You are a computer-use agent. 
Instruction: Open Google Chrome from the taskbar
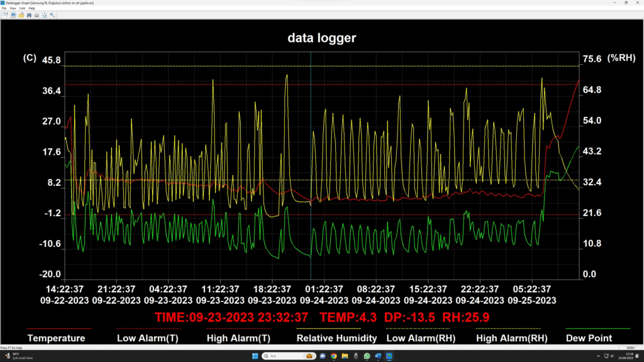pos(333,356)
